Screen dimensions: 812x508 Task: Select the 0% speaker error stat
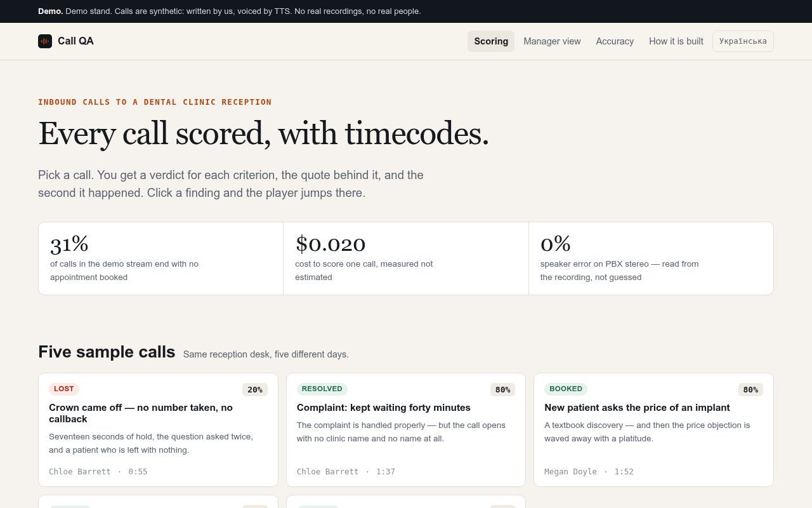pos(651,258)
